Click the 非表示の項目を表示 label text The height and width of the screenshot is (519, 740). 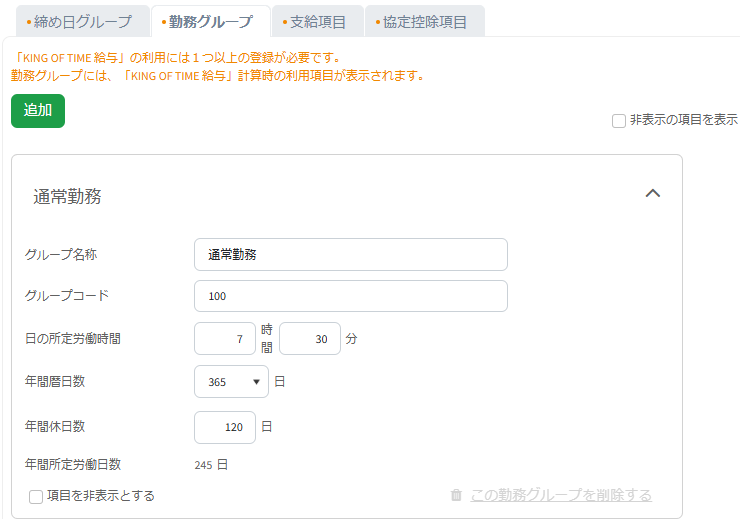pos(684,120)
